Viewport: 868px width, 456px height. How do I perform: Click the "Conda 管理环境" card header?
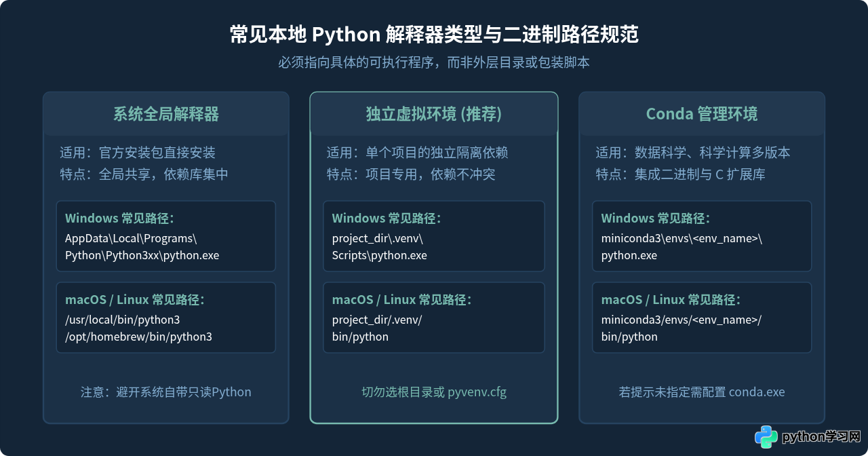tap(702, 114)
